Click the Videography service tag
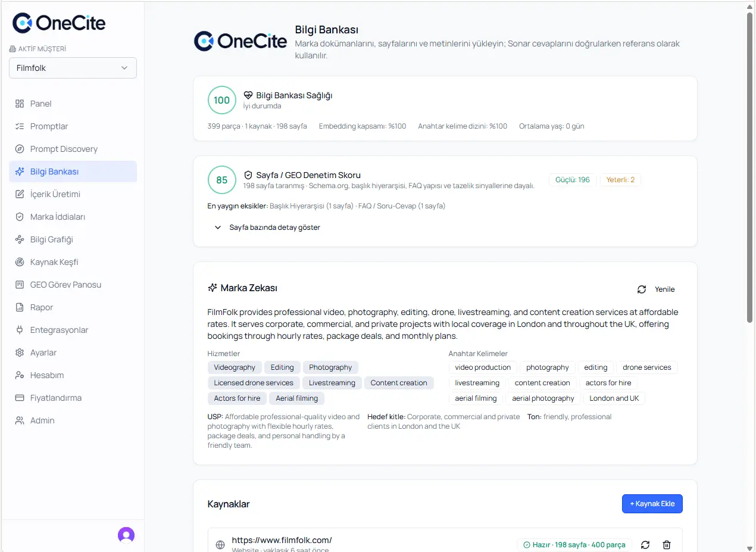The height and width of the screenshot is (552, 756). (235, 367)
